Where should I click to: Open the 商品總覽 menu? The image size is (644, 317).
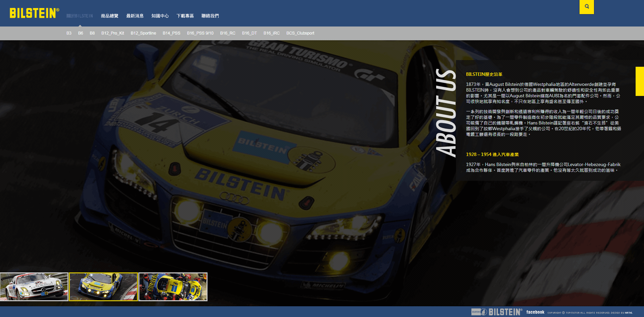(x=109, y=16)
